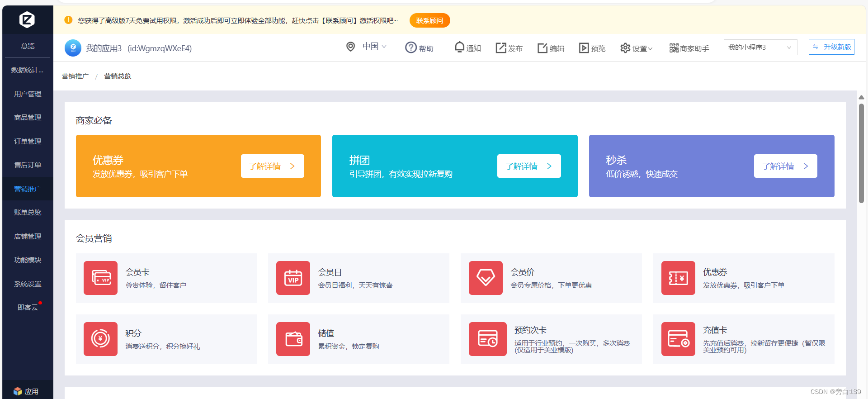The height and width of the screenshot is (399, 868).
Task: Click 营销推广 breadcrumb link
Action: 75,76
